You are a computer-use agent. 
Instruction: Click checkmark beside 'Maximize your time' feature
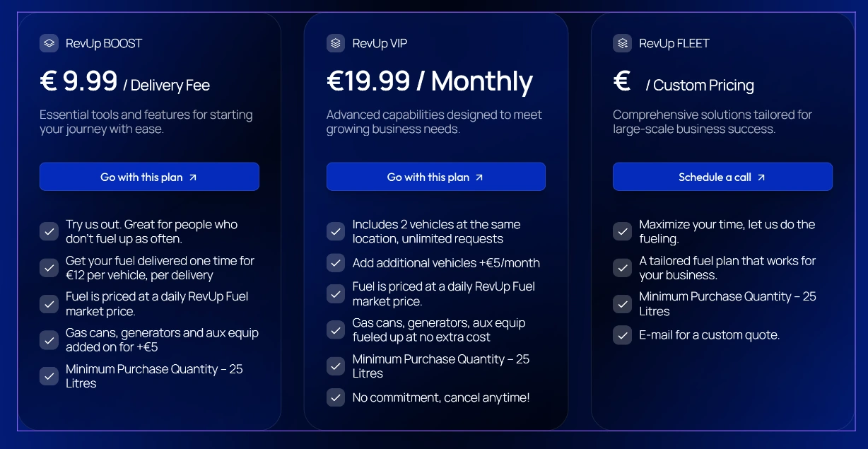click(622, 231)
